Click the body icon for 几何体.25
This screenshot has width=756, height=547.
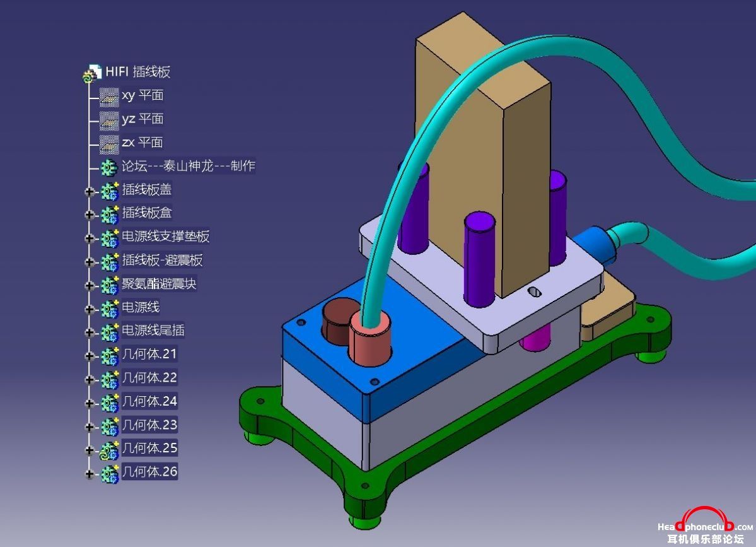[109, 450]
